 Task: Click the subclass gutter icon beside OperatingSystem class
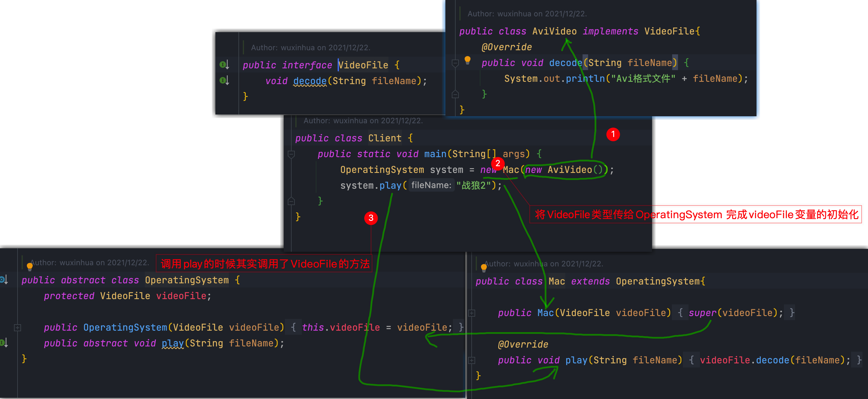click(x=4, y=280)
